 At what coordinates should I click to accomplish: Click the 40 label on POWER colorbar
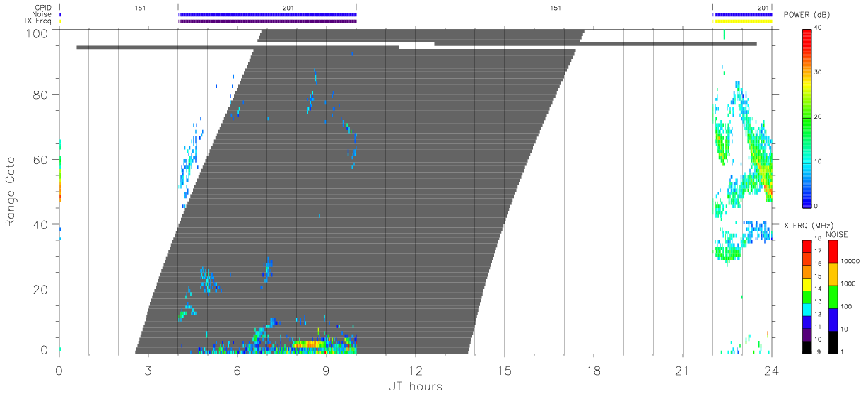pos(818,28)
